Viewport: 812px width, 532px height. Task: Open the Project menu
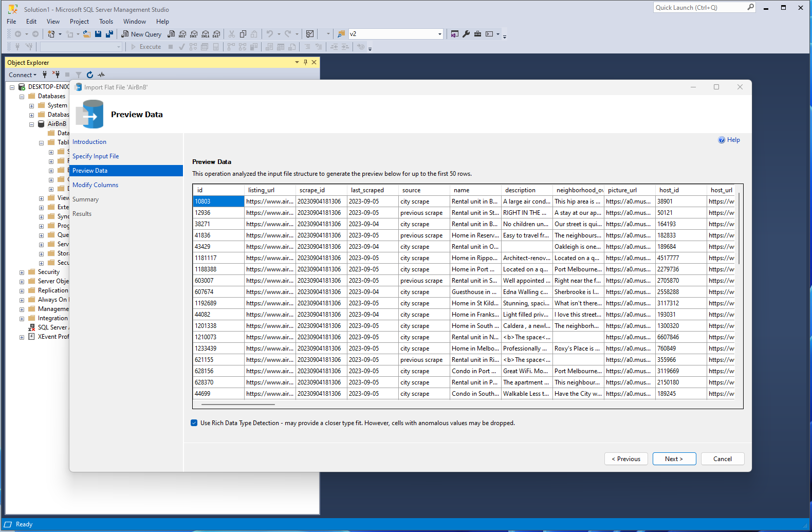click(x=79, y=22)
